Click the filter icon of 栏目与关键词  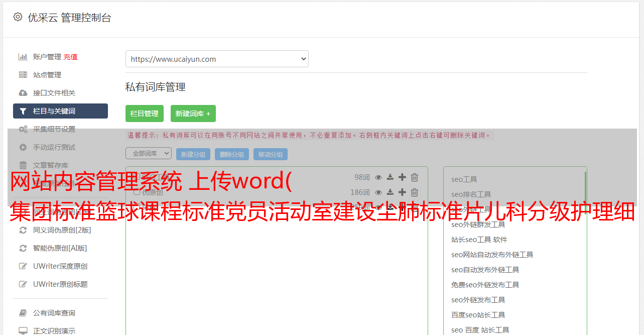pyautogui.click(x=23, y=111)
